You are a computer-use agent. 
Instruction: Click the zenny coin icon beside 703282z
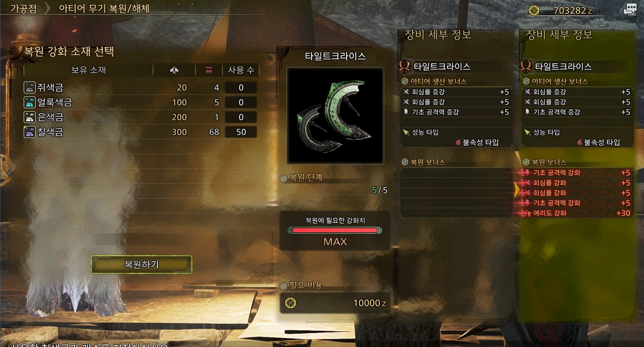tap(534, 11)
